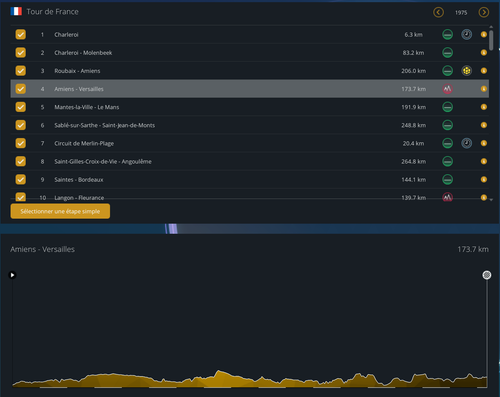Uncheck Circuit de Merlin-Plage stage checkbox
This screenshot has width=500, height=397.
[x=21, y=143]
